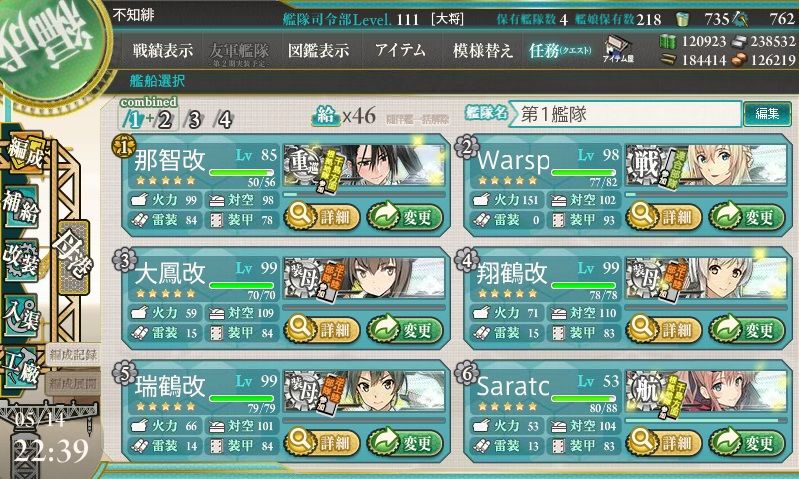Open the アイテム屋 item shop icon
This screenshot has height=479, width=799.
(x=618, y=49)
